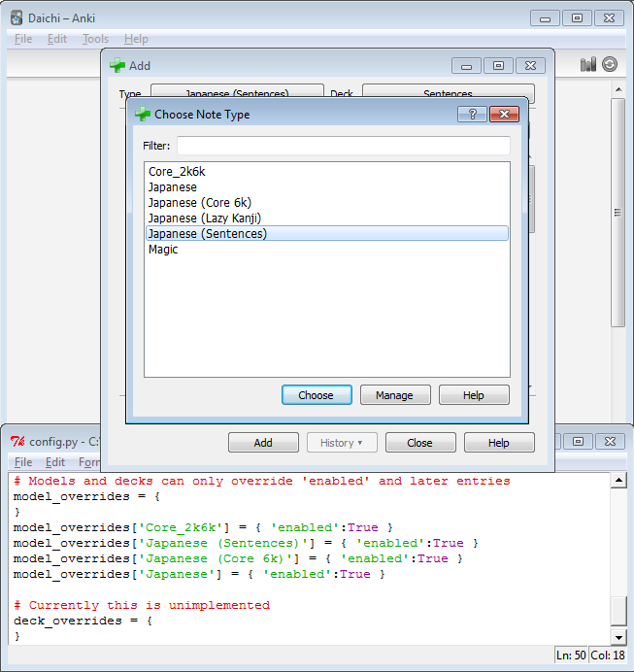634x672 pixels.
Task: Maximize the main Anki window
Action: click(x=577, y=18)
